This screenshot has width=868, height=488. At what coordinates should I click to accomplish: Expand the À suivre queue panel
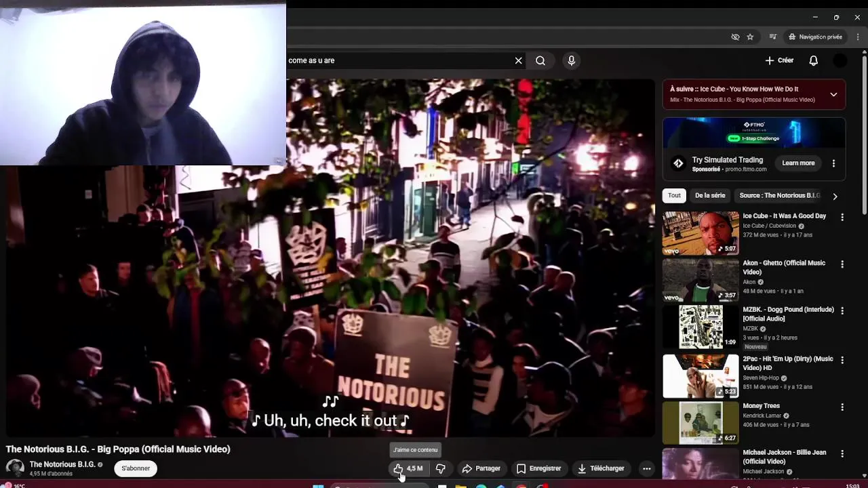click(833, 94)
